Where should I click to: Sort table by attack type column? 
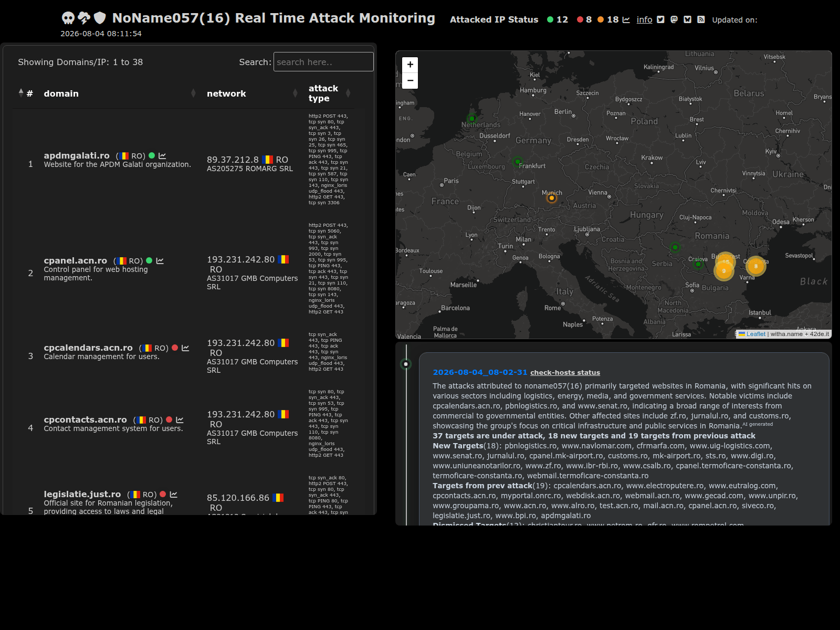click(x=329, y=93)
